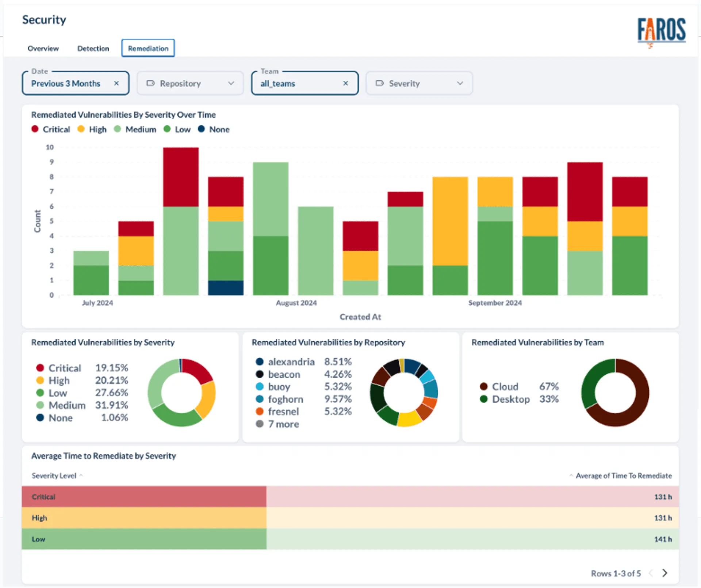Switch to the Overview tab

click(x=43, y=48)
